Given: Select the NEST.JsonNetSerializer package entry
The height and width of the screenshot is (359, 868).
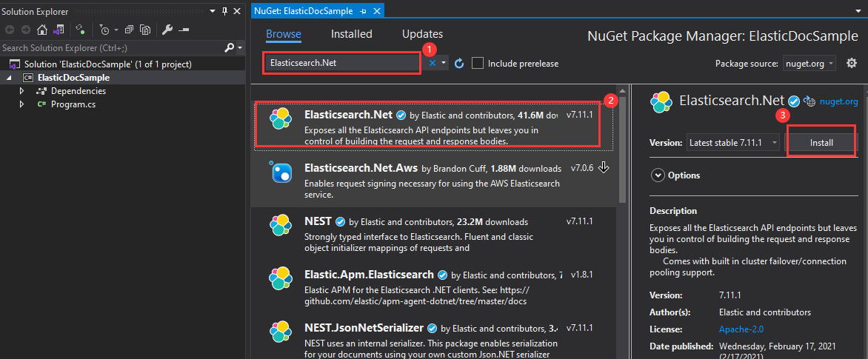Looking at the screenshot, I should pos(433,338).
